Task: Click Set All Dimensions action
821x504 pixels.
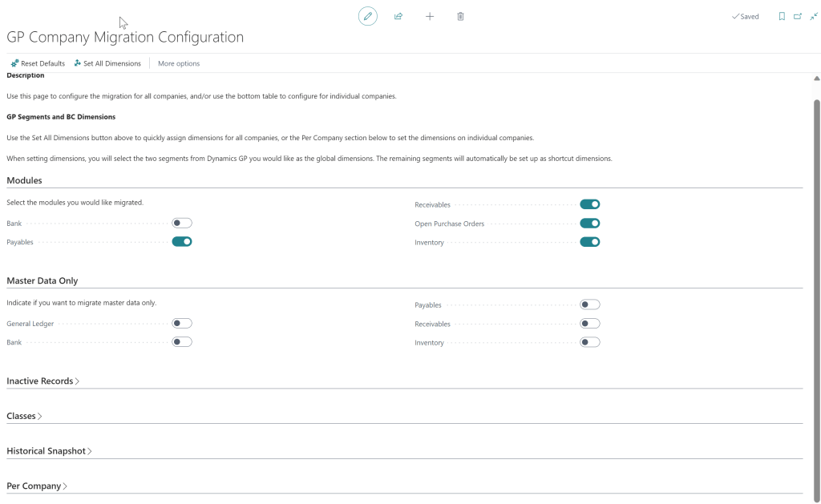Action: [x=107, y=63]
